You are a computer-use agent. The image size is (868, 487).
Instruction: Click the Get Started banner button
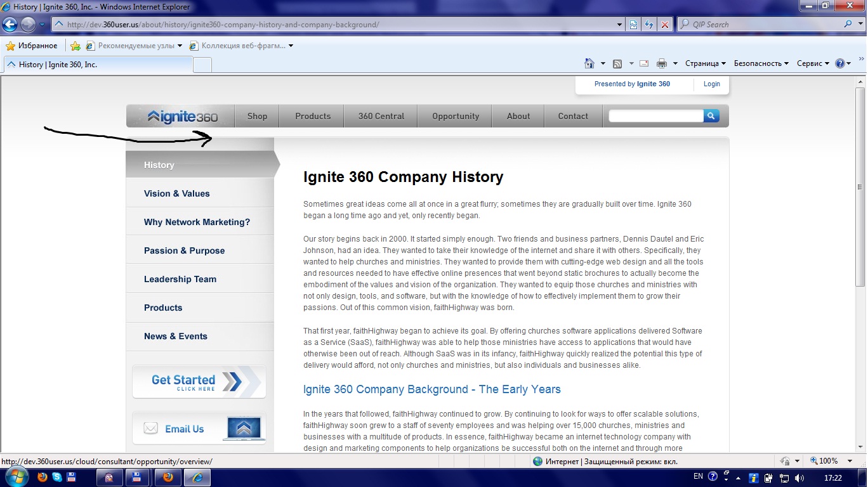pyautogui.click(x=199, y=382)
